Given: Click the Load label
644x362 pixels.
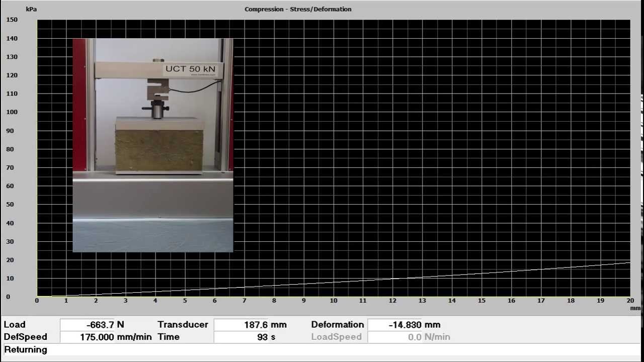Looking at the screenshot, I should (x=15, y=325).
